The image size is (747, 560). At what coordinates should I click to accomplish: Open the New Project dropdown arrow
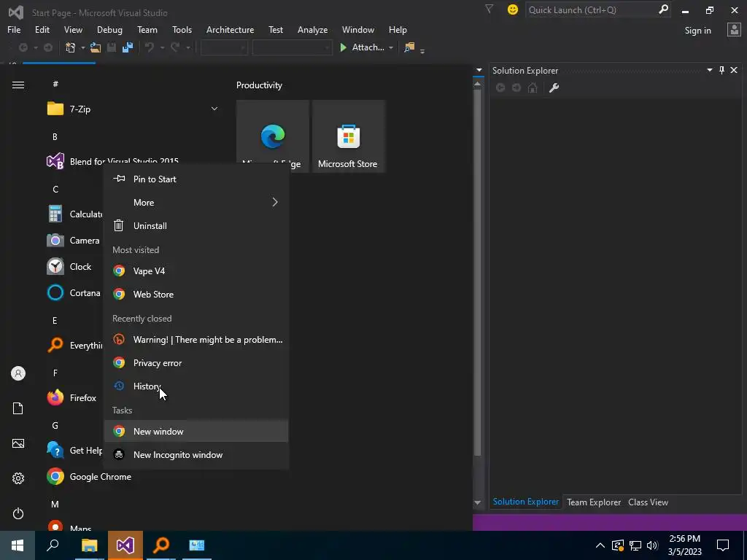pyautogui.click(x=82, y=47)
